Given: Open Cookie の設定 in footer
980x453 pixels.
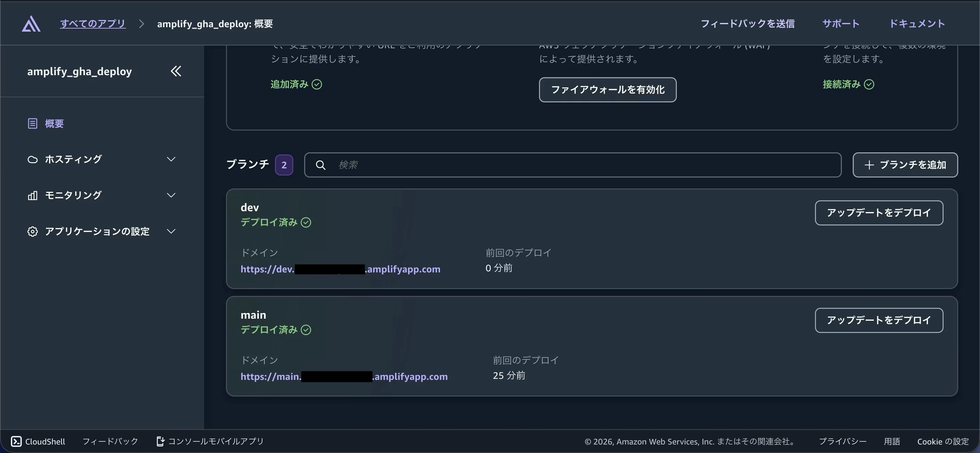Looking at the screenshot, I should coord(943,441).
